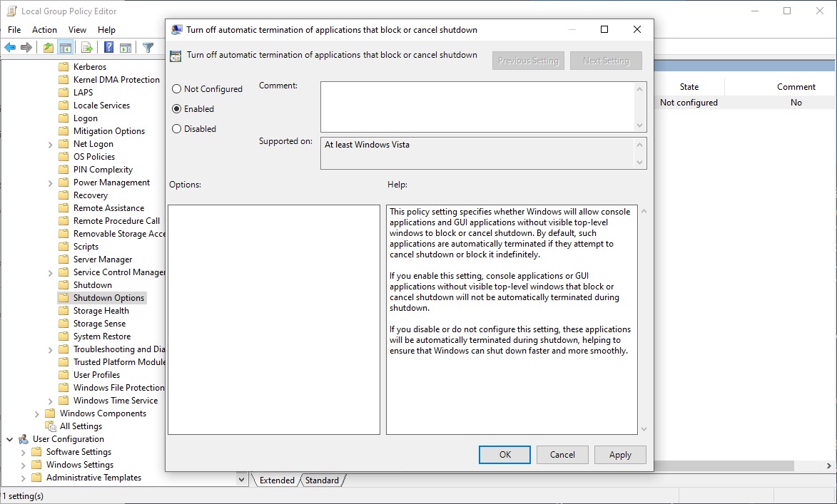Click the Filter funnel toolbar icon

click(x=148, y=48)
